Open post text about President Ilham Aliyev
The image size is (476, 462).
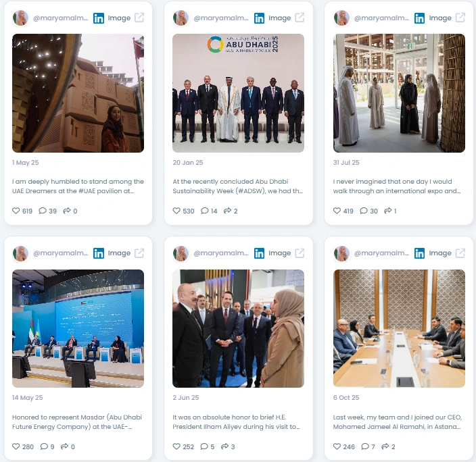[x=236, y=422]
